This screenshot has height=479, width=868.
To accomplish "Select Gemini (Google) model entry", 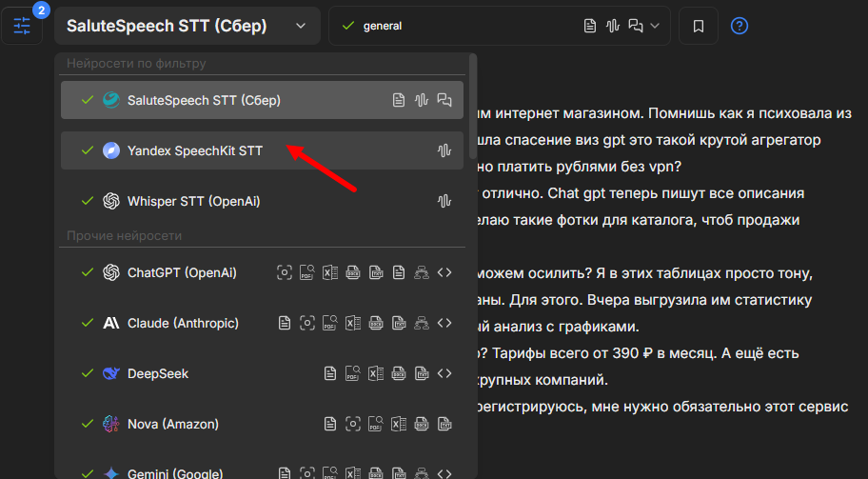I will point(175,472).
